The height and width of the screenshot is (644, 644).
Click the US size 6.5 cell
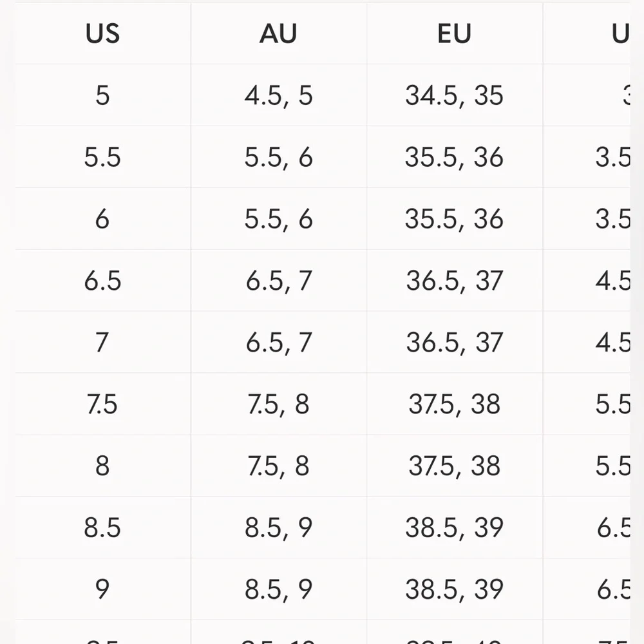coord(102,281)
